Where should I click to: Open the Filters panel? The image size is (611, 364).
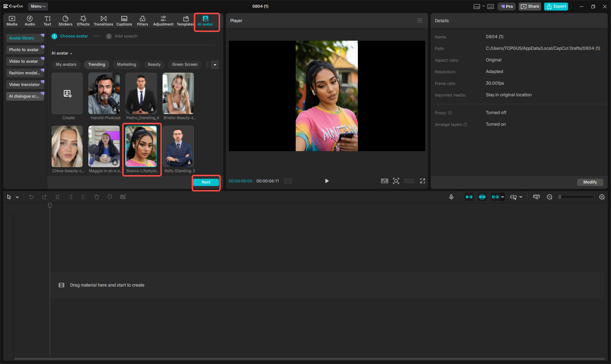142,20
